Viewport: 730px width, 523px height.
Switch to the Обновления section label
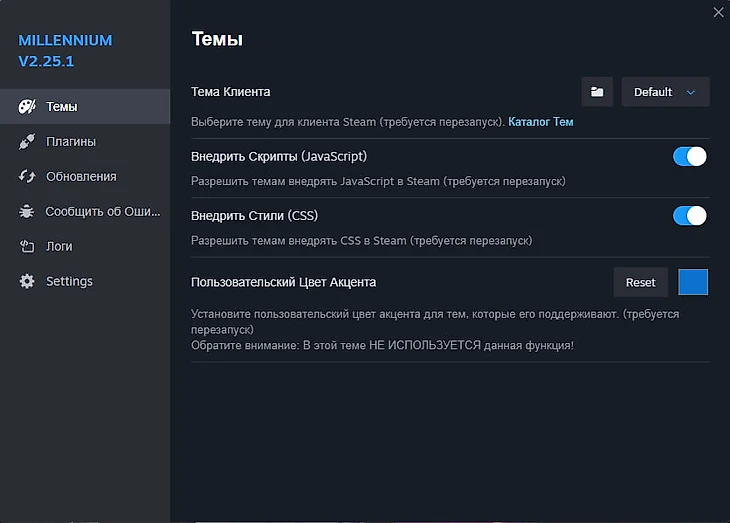[81, 177]
